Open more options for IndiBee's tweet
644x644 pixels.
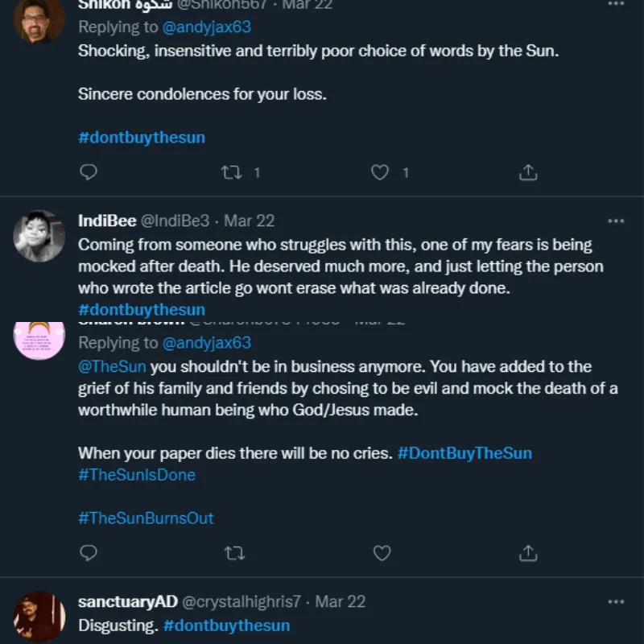(616, 221)
